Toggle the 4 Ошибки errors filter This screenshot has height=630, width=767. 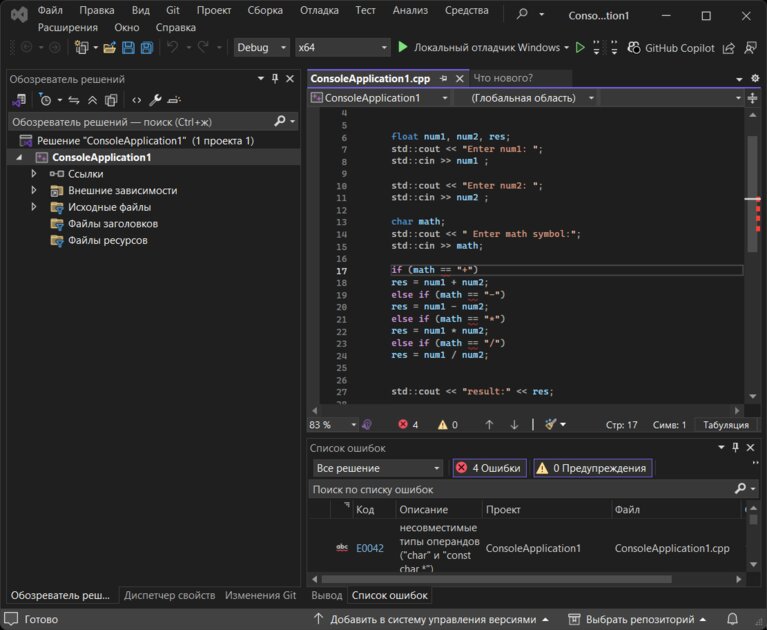489,468
